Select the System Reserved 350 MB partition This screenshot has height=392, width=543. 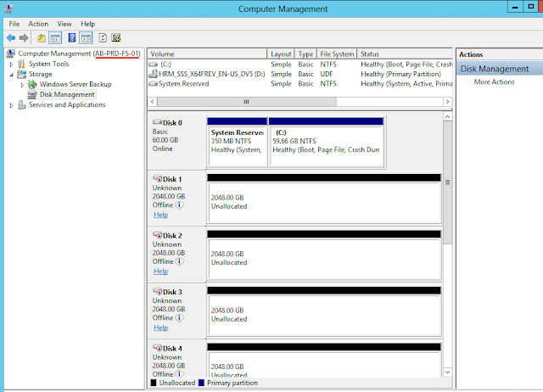pyautogui.click(x=238, y=142)
